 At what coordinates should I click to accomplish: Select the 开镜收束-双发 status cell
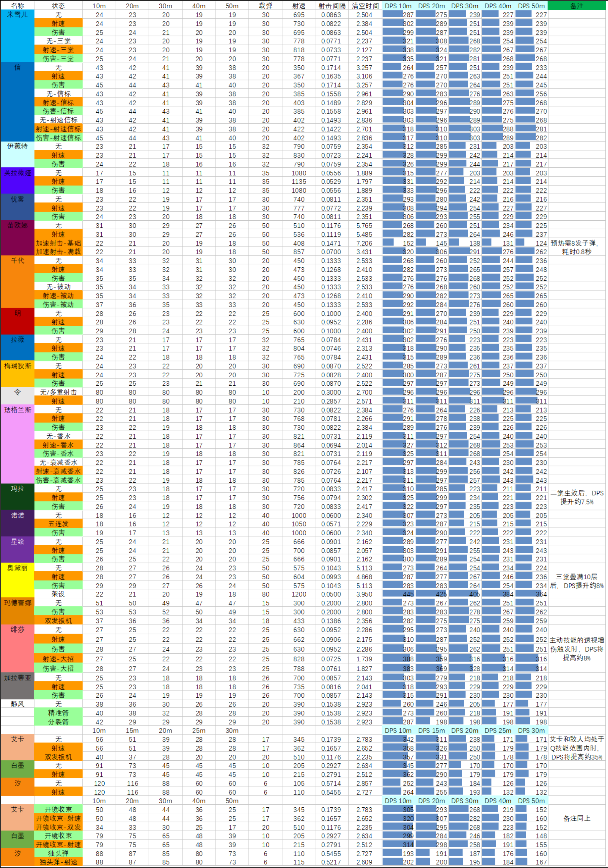[x=58, y=827]
